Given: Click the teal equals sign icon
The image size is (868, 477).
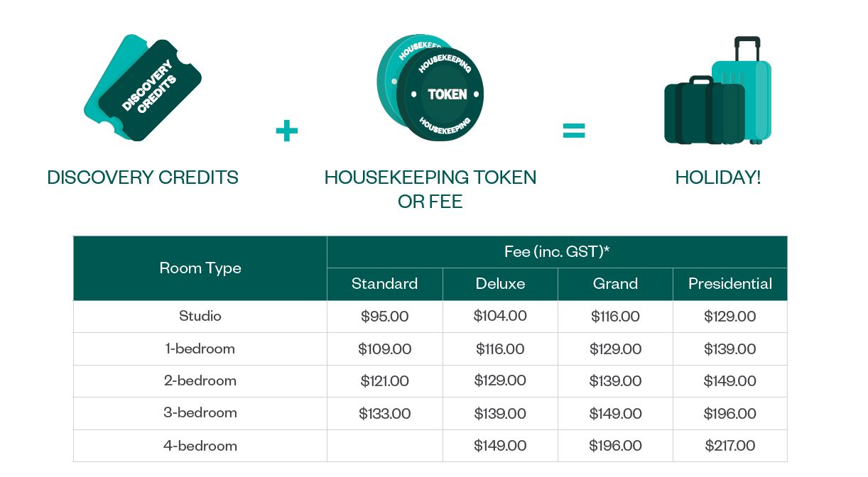Looking at the screenshot, I should 574,131.
